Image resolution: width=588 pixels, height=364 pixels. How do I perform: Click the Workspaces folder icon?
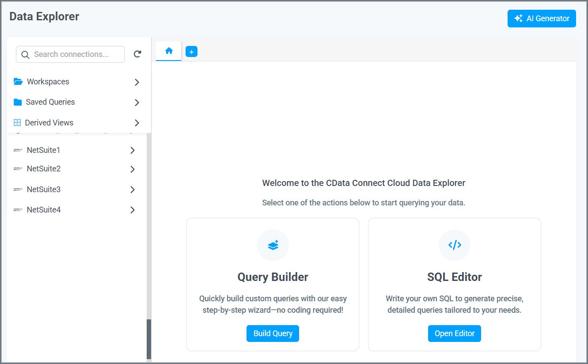[x=18, y=81]
